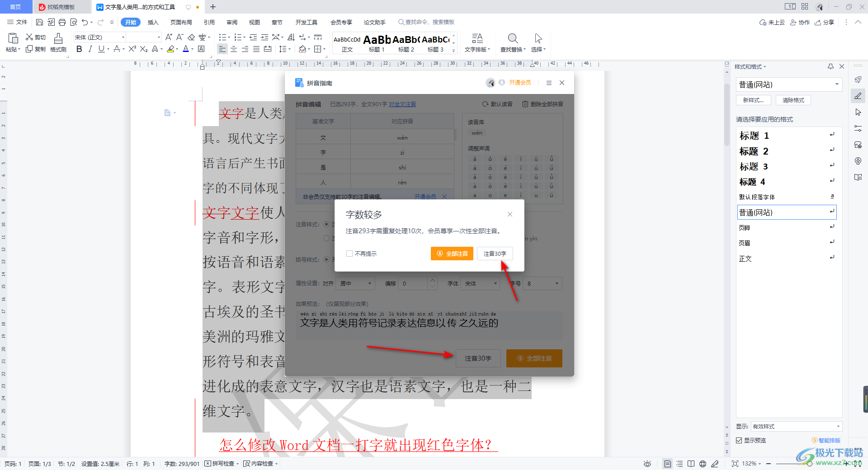The width and height of the screenshot is (868, 470).
Task: Open the 页面布局 ribbon tab
Action: point(181,22)
